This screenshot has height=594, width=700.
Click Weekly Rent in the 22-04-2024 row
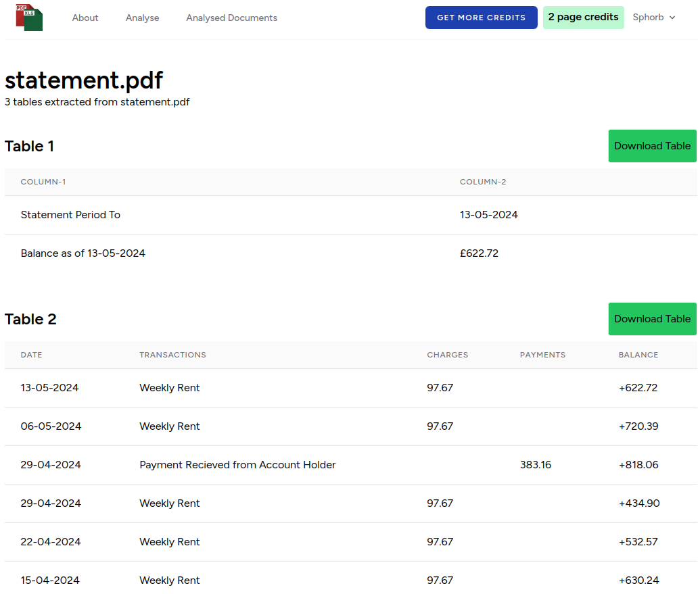tap(169, 542)
